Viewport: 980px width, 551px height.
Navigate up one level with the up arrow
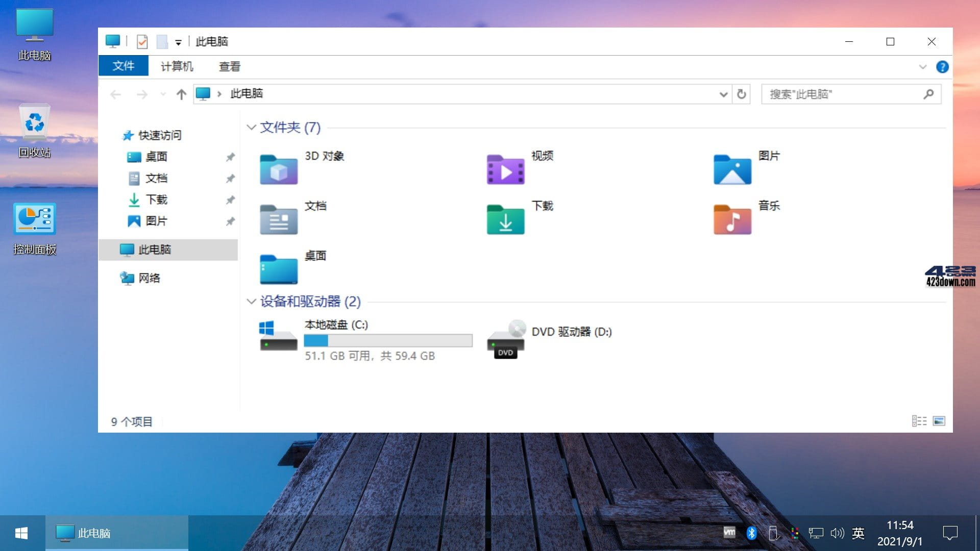click(x=181, y=94)
